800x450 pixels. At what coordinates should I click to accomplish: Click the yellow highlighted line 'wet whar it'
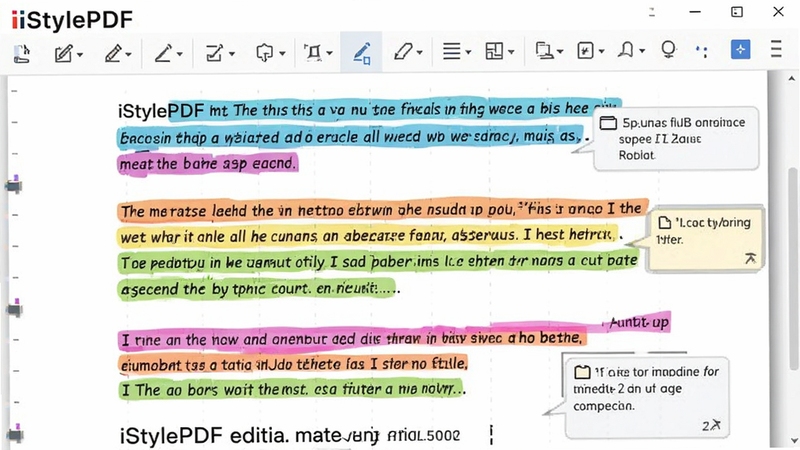coord(368,236)
